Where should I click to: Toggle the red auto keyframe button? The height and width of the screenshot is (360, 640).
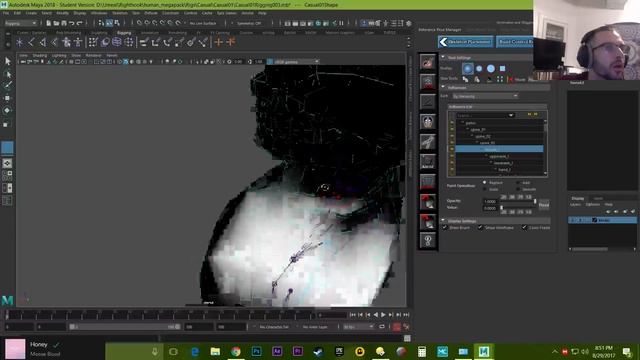point(396,327)
